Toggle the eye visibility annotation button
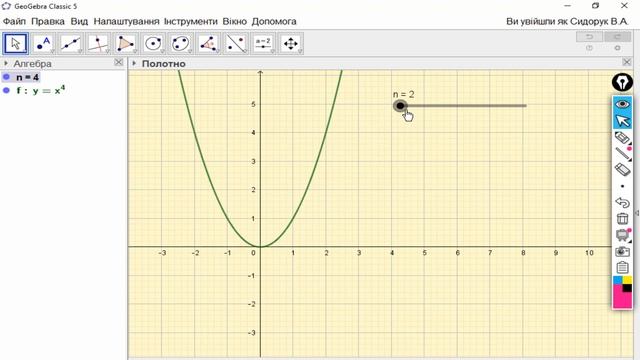 click(x=622, y=104)
